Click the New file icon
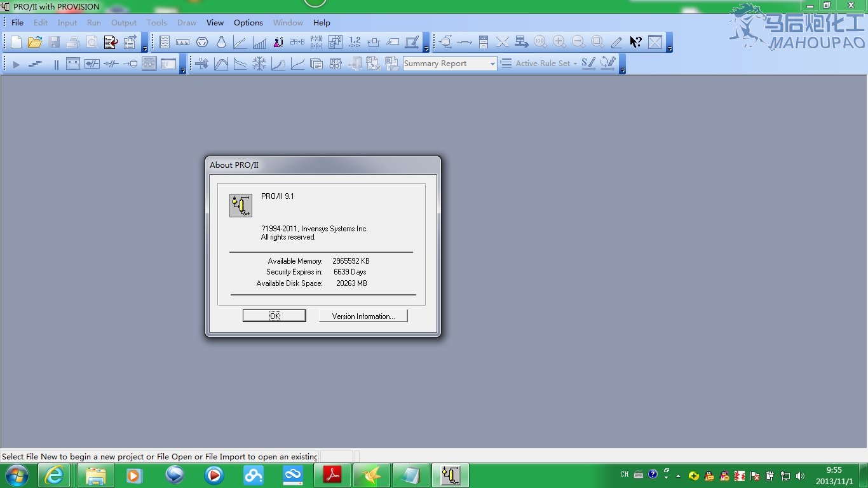 [x=16, y=43]
